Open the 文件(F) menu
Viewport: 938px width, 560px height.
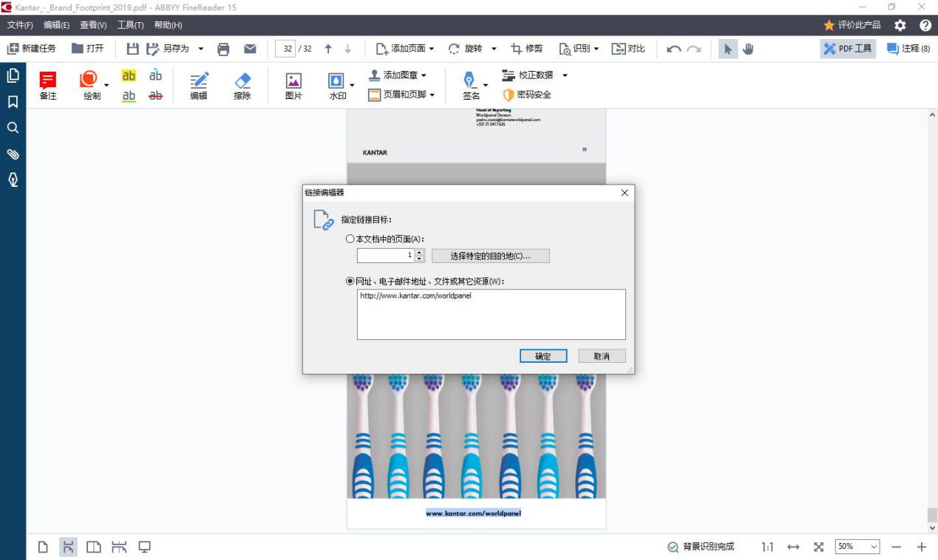coord(20,25)
